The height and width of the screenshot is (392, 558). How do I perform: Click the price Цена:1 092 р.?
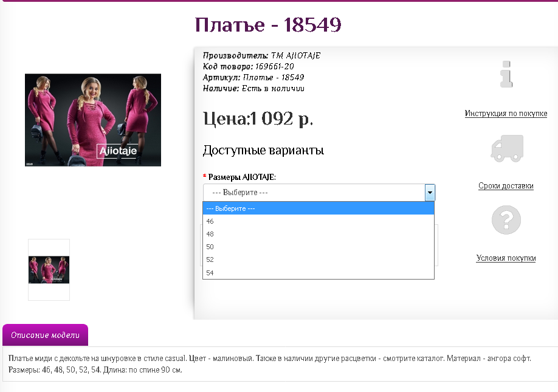[x=258, y=119]
